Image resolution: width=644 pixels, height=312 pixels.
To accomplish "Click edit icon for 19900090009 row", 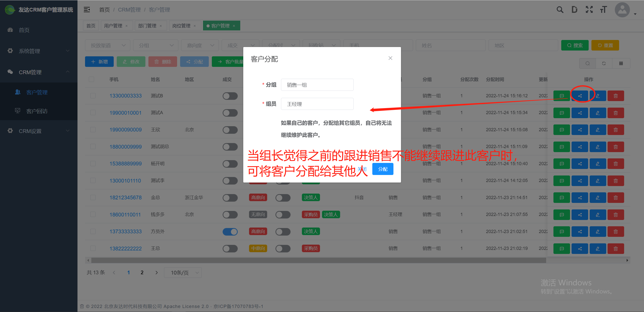I will click(598, 130).
